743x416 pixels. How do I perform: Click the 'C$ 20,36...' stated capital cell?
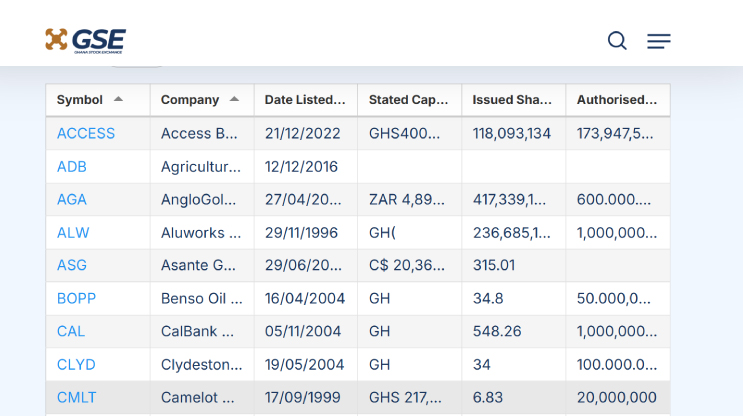pyautogui.click(x=409, y=265)
